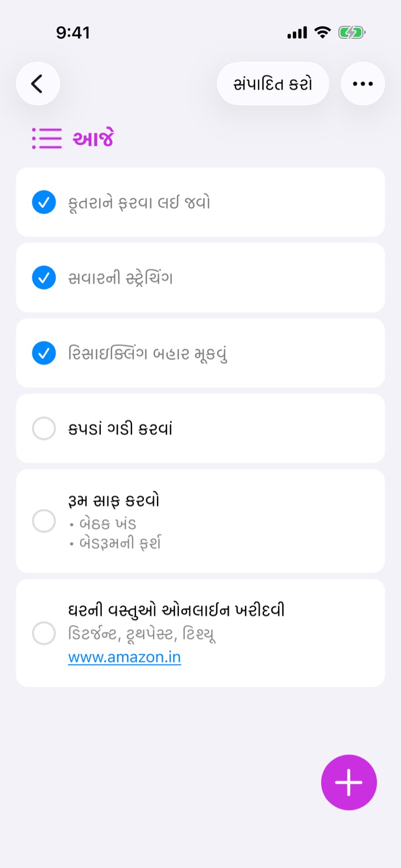
Task: Tap the Wi-Fi status icon
Action: pyautogui.click(x=322, y=33)
